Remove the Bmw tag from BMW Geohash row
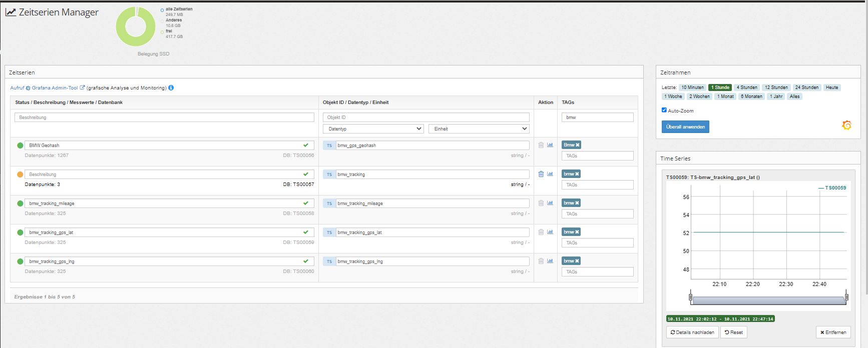The width and height of the screenshot is (868, 348). [x=577, y=145]
